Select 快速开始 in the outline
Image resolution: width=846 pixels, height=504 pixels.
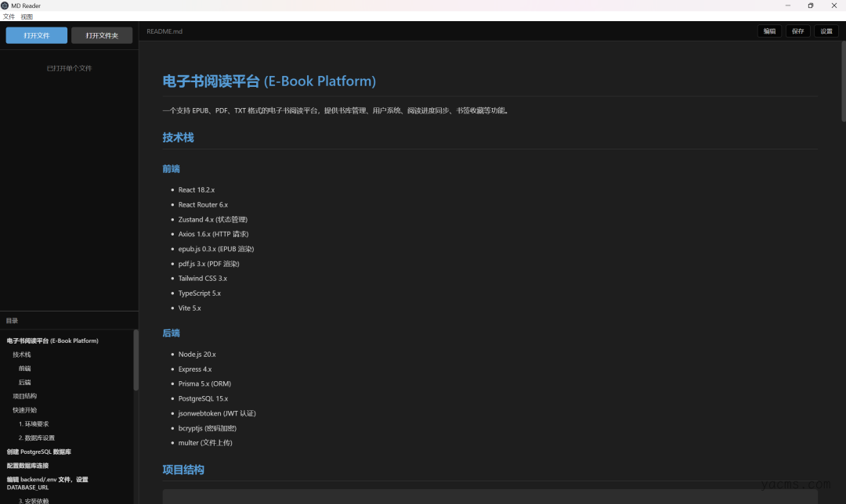point(24,410)
